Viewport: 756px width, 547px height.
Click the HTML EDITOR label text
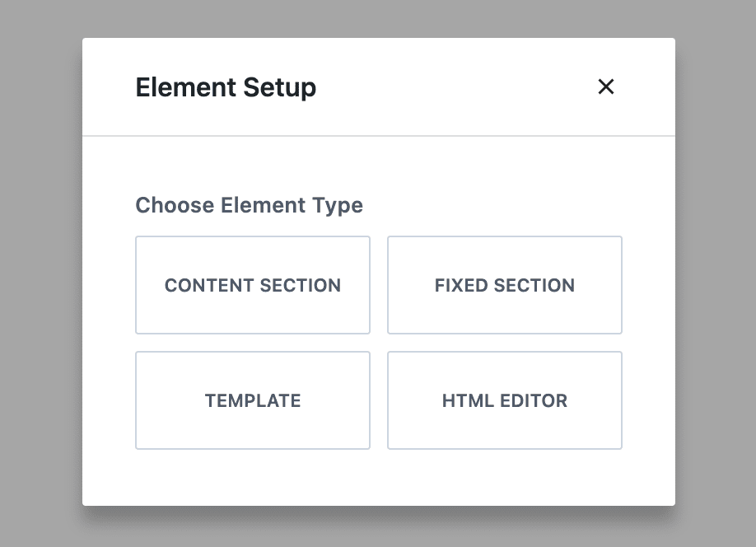pyautogui.click(x=505, y=401)
